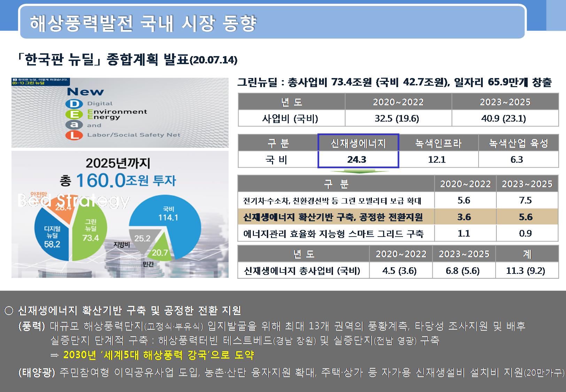Click the orange 안전망 28.4 pie slice

click(64, 207)
